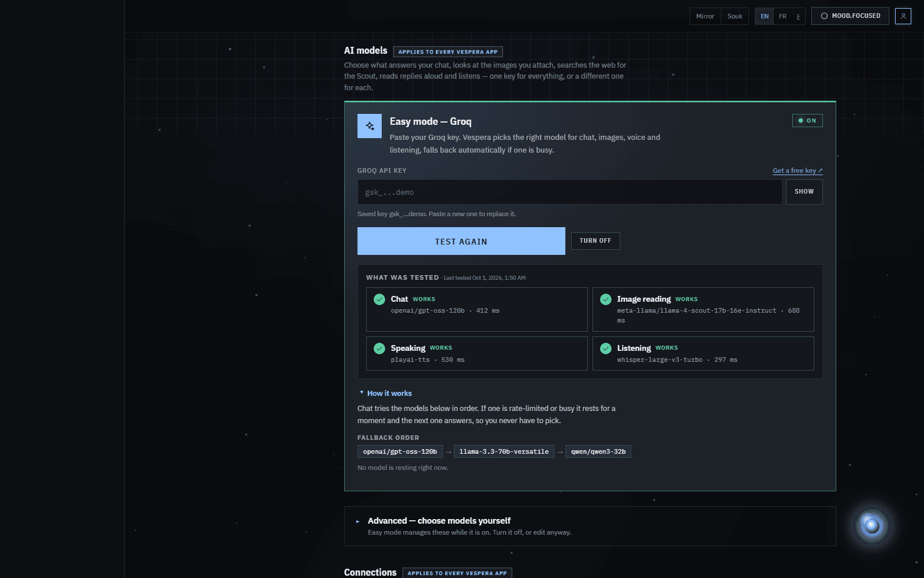Screen dimensions: 924x578
Task: Click the openai/gpt-oss-120b fallback chip
Action: point(400,451)
